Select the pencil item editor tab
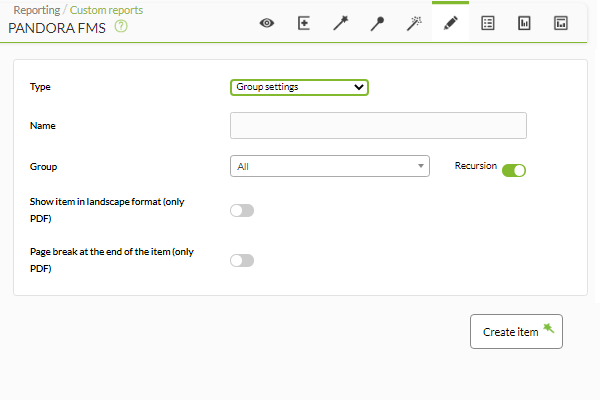This screenshot has height=400, width=600. tap(450, 23)
